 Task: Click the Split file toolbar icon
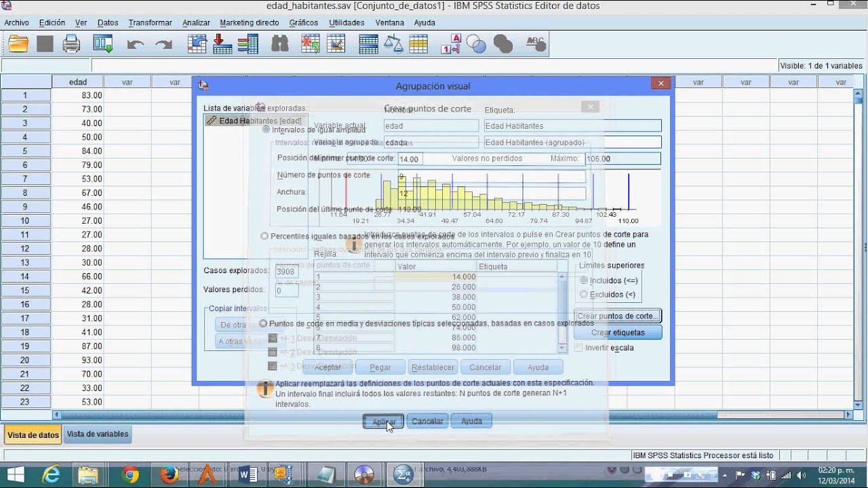click(x=368, y=44)
